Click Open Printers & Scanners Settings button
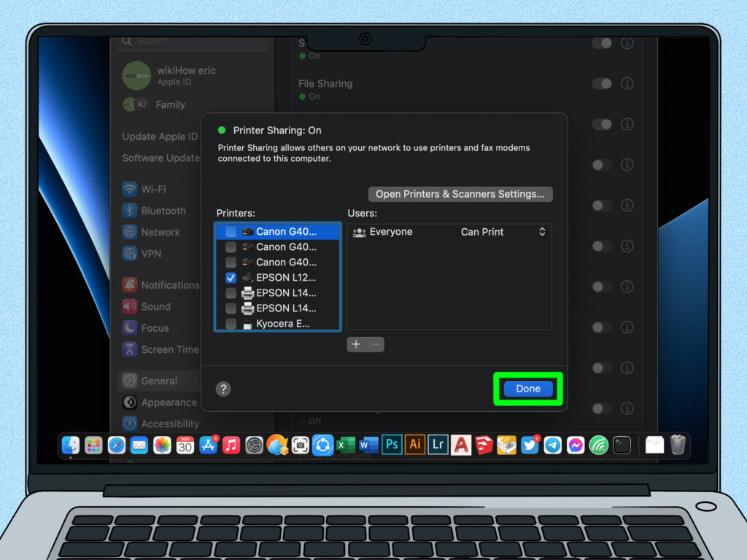 [x=460, y=194]
